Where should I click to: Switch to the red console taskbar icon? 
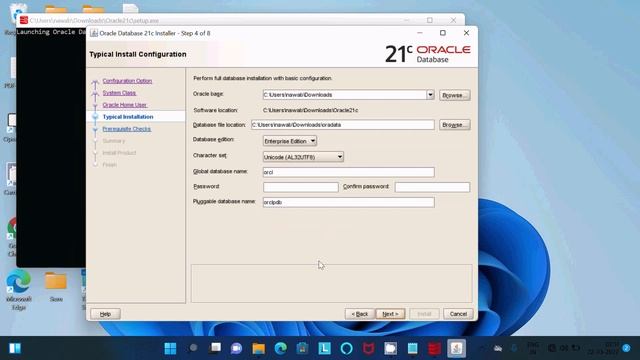434,348
